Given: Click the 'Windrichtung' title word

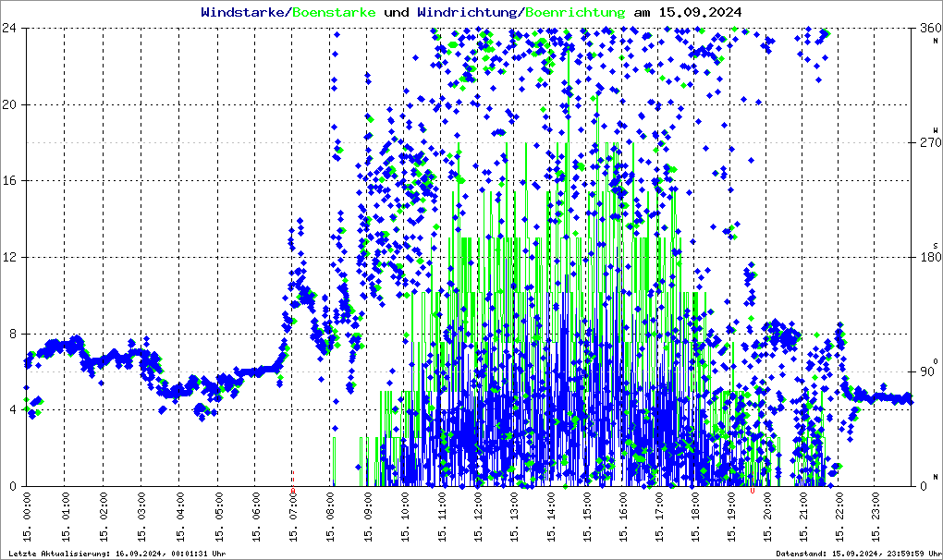Looking at the screenshot, I should [x=467, y=12].
